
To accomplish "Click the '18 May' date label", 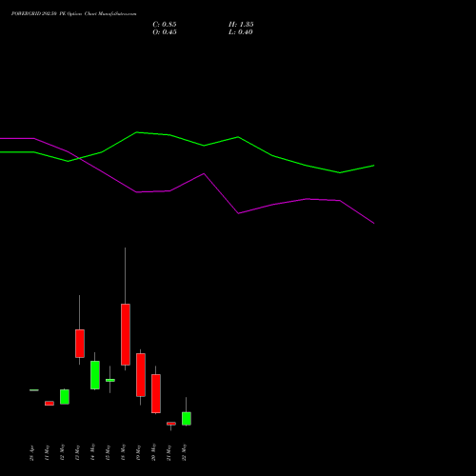I will (x=123, y=452).
